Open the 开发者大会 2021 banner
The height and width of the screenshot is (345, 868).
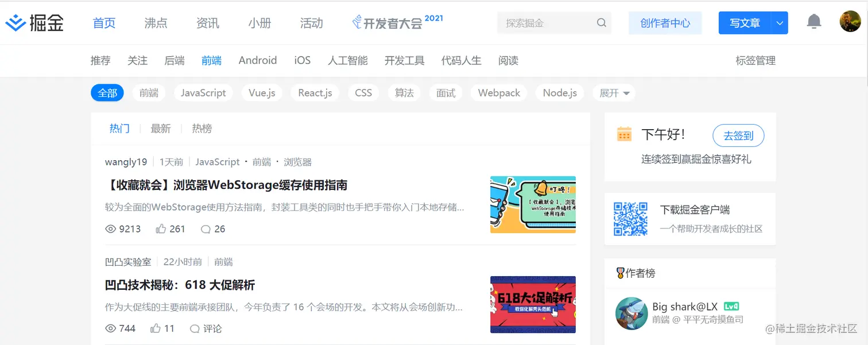[397, 22]
